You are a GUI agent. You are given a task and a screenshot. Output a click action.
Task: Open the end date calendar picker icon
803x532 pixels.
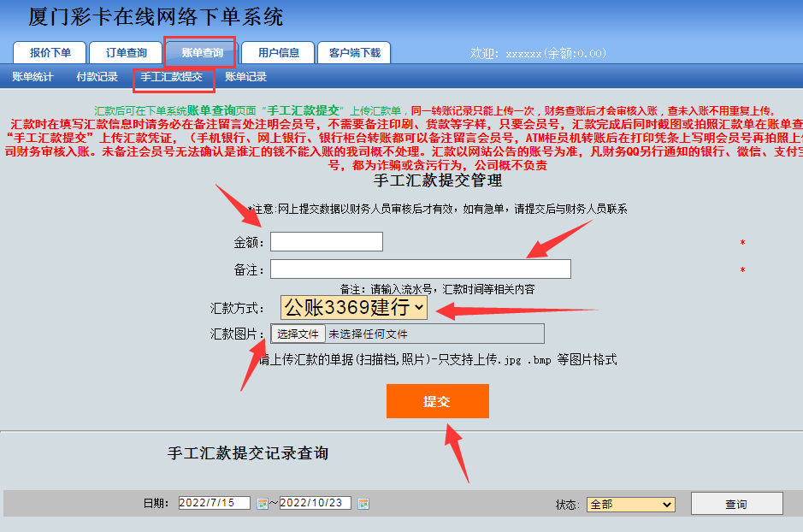(x=363, y=504)
